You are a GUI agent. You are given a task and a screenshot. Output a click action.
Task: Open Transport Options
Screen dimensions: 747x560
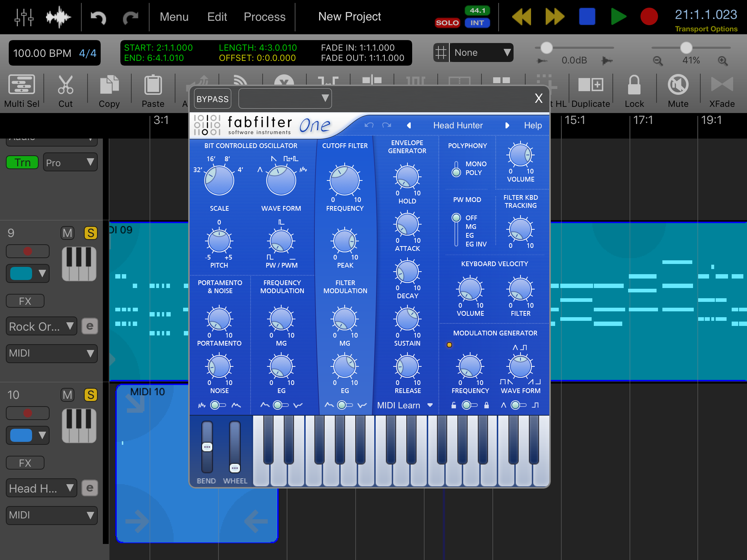(x=706, y=29)
